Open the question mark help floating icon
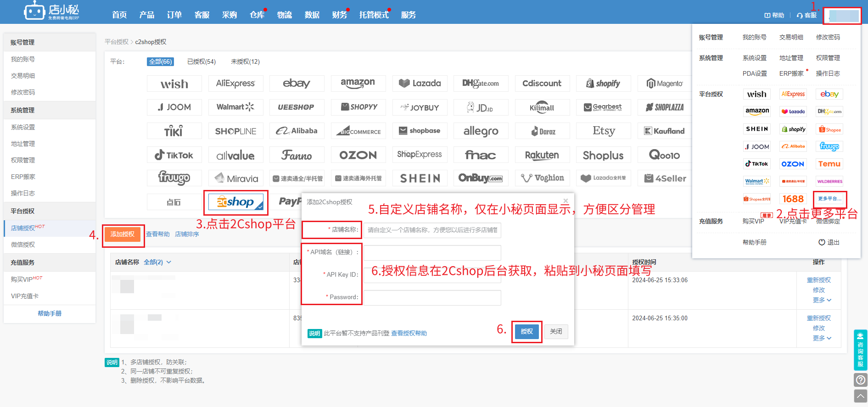The height and width of the screenshot is (407, 868). pyautogui.click(x=861, y=380)
